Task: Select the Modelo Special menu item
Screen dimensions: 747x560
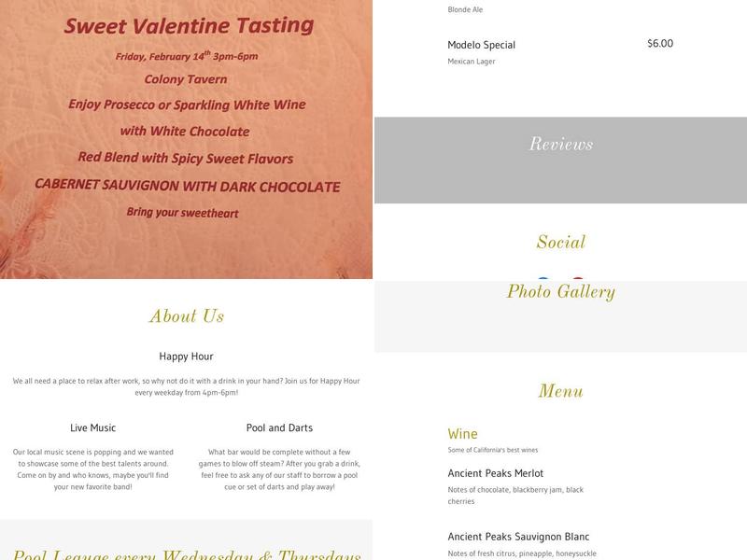Action: [481, 45]
